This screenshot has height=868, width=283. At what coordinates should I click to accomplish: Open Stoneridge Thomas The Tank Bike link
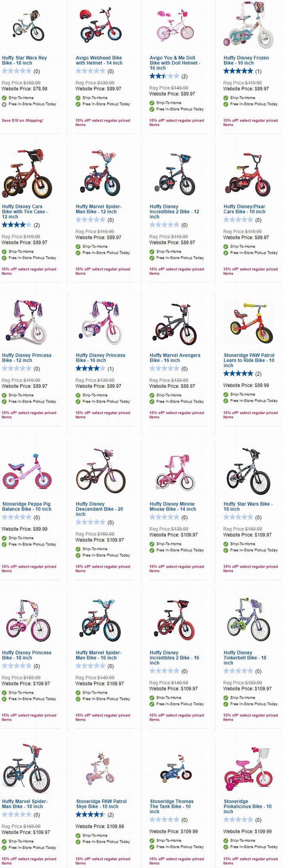171,806
